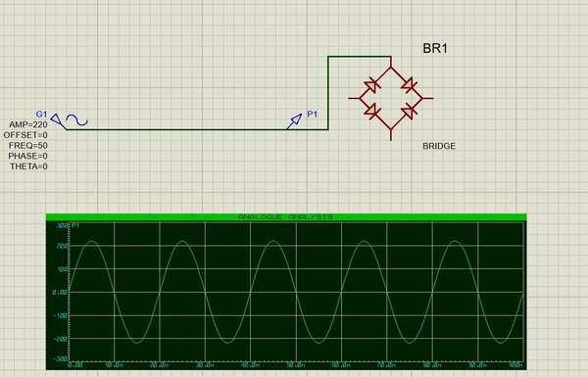Click the bridge's left terminal pin

coord(354,99)
